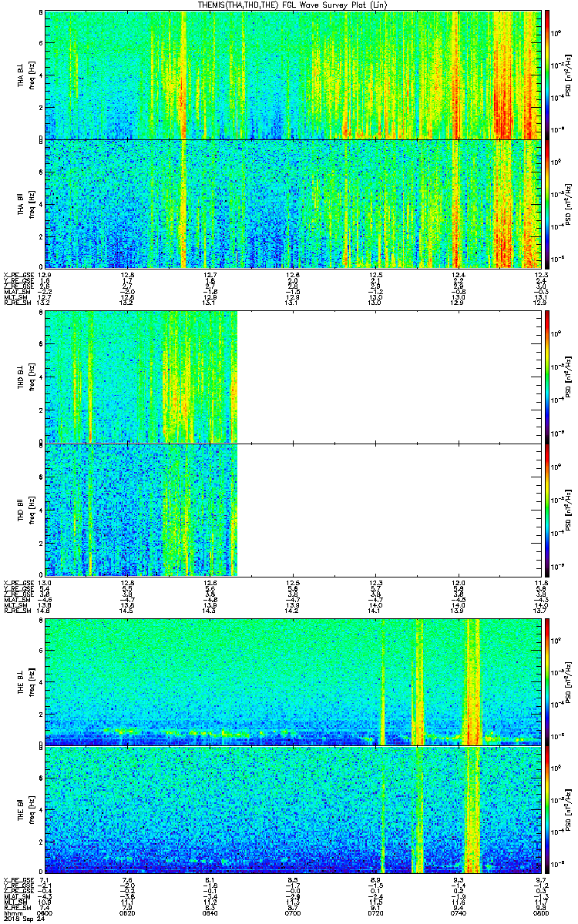The height and width of the screenshot is (924, 578).
Task: Click the THA B⊥ PSD color bar
Action: [547, 75]
